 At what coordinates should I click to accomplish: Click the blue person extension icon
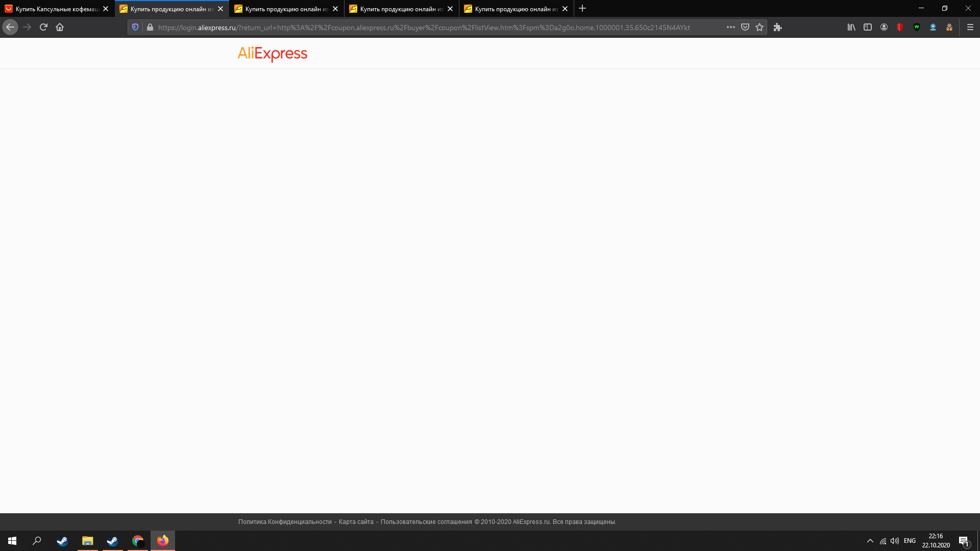point(933,27)
